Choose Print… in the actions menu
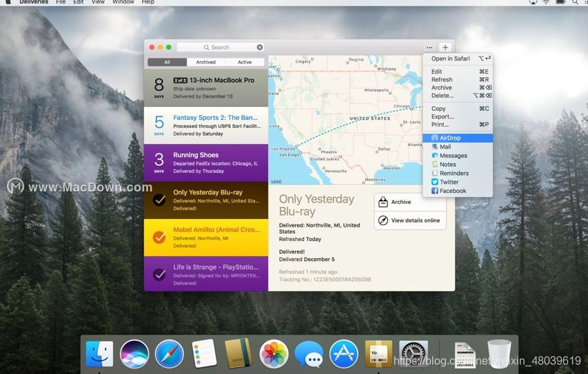Image resolution: width=588 pixels, height=374 pixels. click(x=458, y=125)
